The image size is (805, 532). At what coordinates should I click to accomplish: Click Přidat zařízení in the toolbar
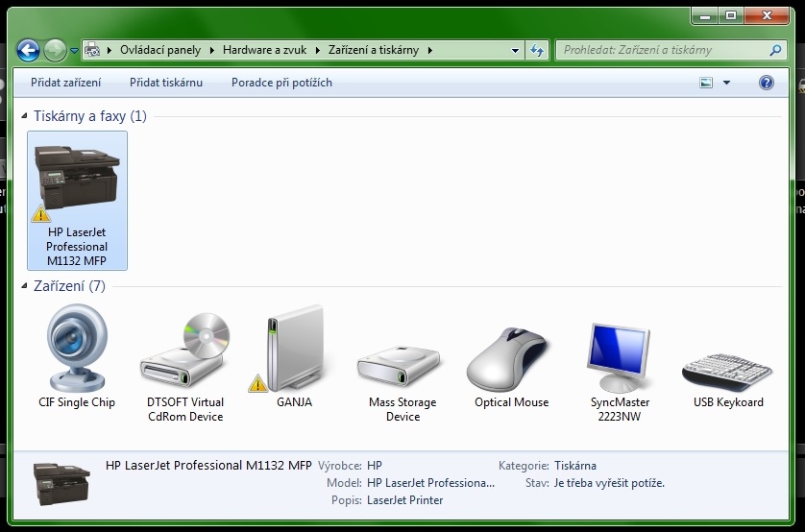tap(65, 83)
